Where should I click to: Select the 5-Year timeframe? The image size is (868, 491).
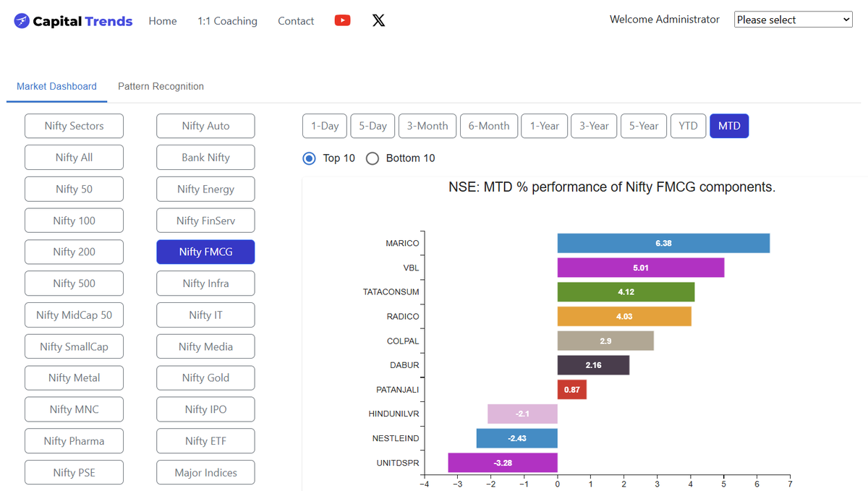point(644,126)
